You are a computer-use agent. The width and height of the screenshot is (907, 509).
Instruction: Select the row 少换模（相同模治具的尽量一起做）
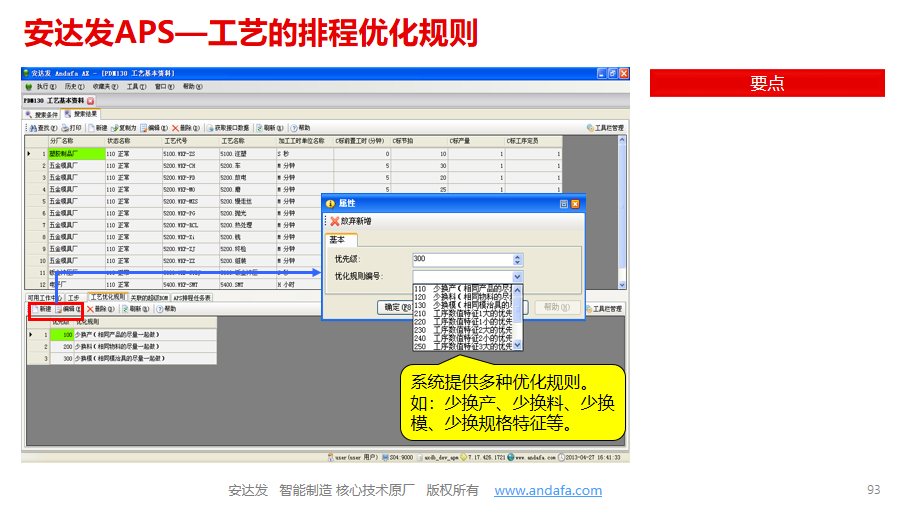click(x=122, y=359)
